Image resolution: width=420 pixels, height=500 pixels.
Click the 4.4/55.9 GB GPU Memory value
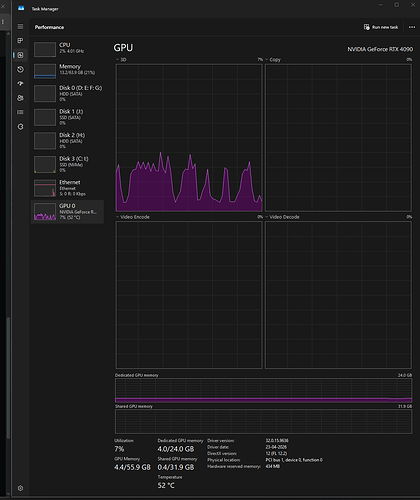click(132, 467)
